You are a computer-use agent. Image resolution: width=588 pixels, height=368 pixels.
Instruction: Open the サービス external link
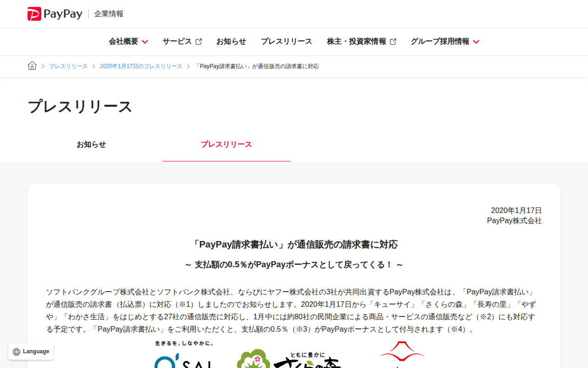[182, 41]
